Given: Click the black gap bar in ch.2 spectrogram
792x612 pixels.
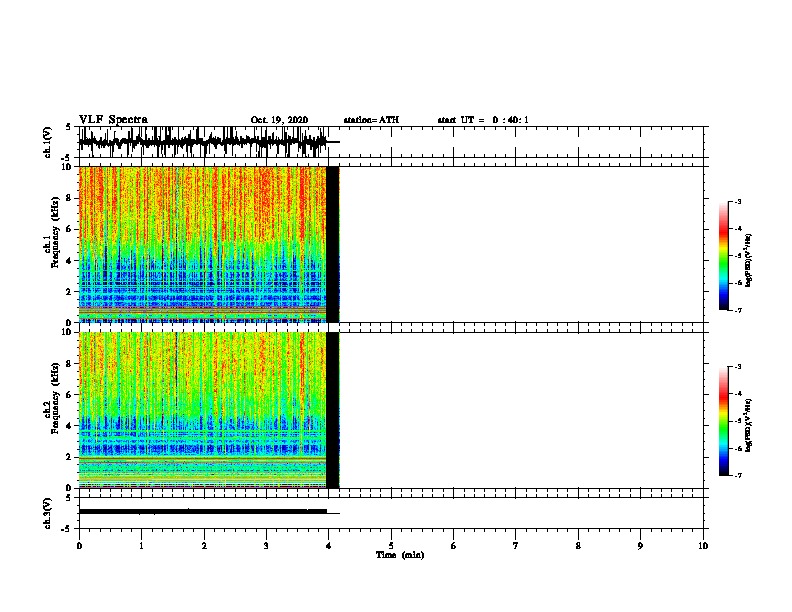Looking at the screenshot, I should (x=333, y=410).
